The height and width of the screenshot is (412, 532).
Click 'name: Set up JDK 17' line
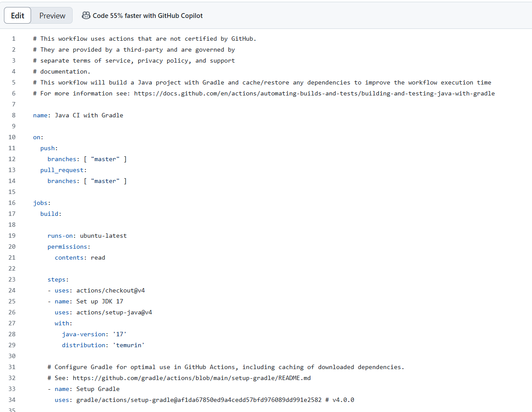click(x=89, y=301)
